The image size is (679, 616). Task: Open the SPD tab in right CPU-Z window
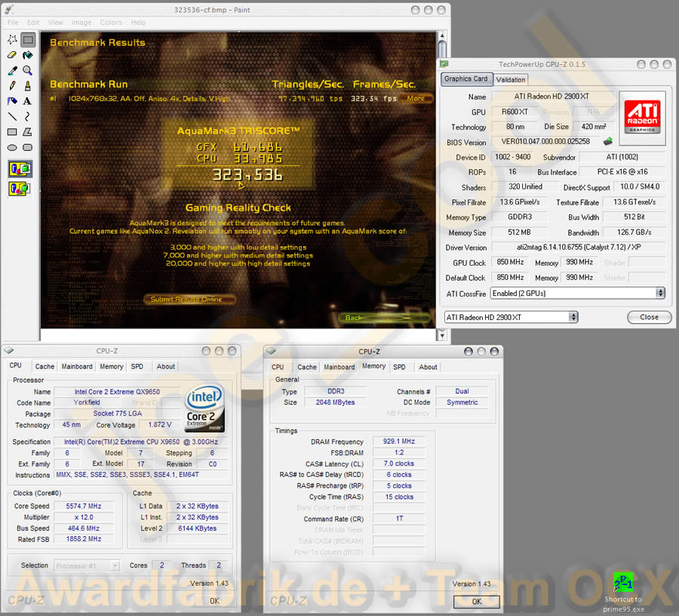click(399, 367)
